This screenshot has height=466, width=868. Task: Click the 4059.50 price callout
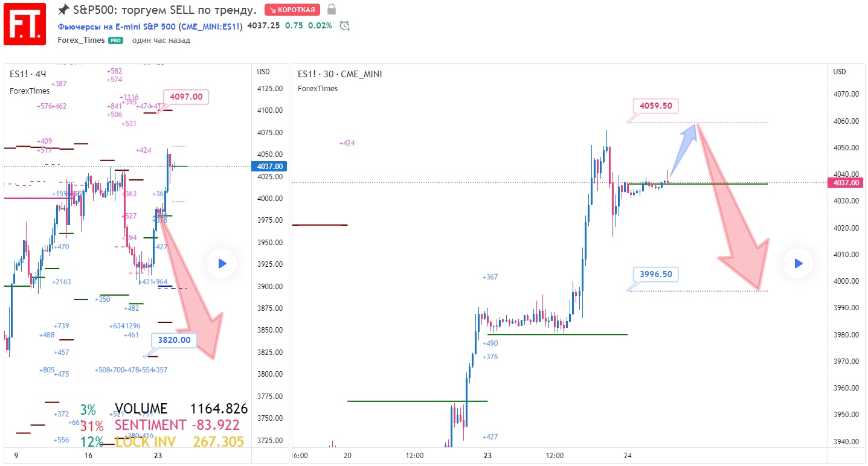pyautogui.click(x=657, y=106)
